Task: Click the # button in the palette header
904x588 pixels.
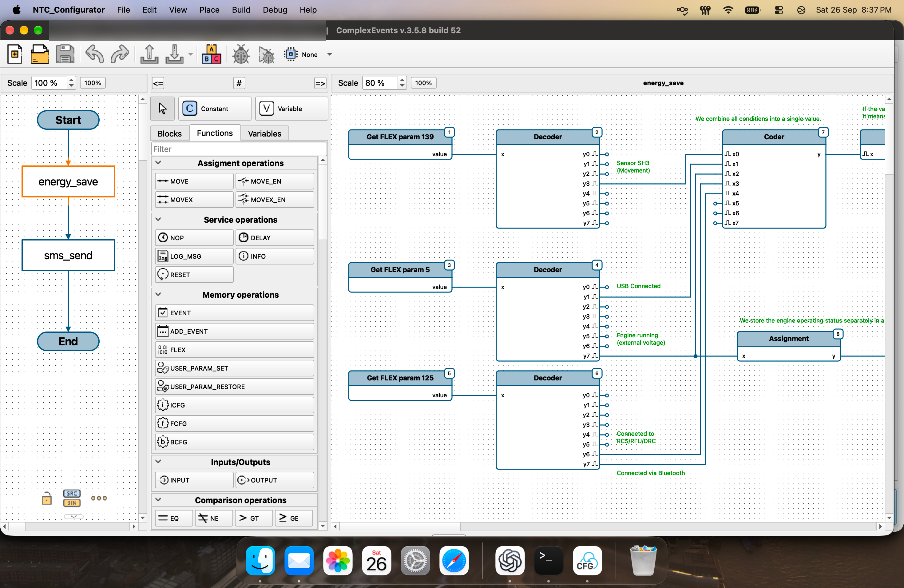Action: pyautogui.click(x=239, y=83)
